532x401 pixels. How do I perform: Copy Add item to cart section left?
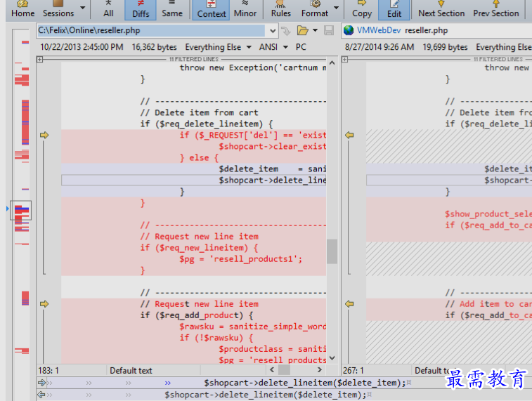pos(349,304)
